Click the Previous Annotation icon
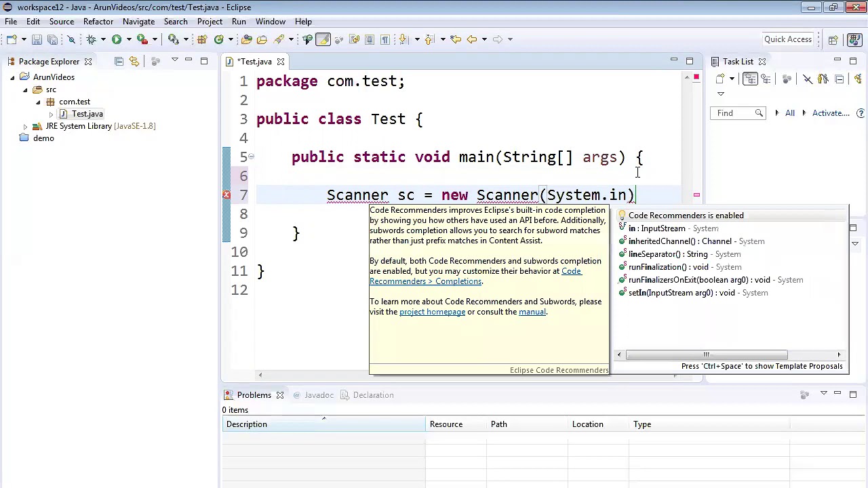Screen dimensions: 868x488 pyautogui.click(x=429, y=39)
